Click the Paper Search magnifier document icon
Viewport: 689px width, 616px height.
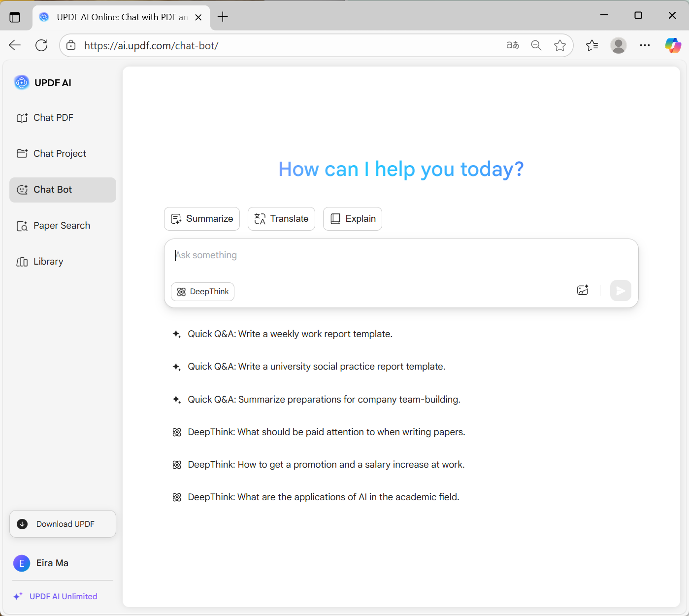(22, 226)
